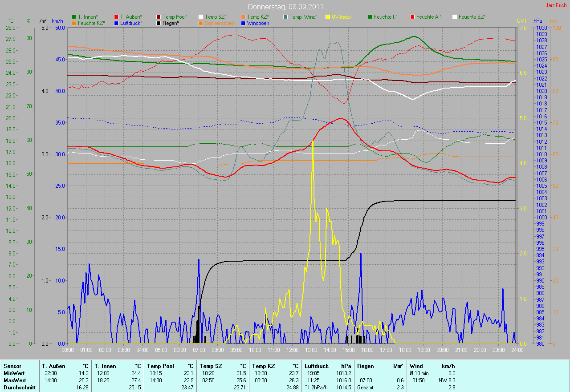Select the 'Feuchte KZ*' legend label
This screenshot has width=570, height=392.
coord(91,23)
